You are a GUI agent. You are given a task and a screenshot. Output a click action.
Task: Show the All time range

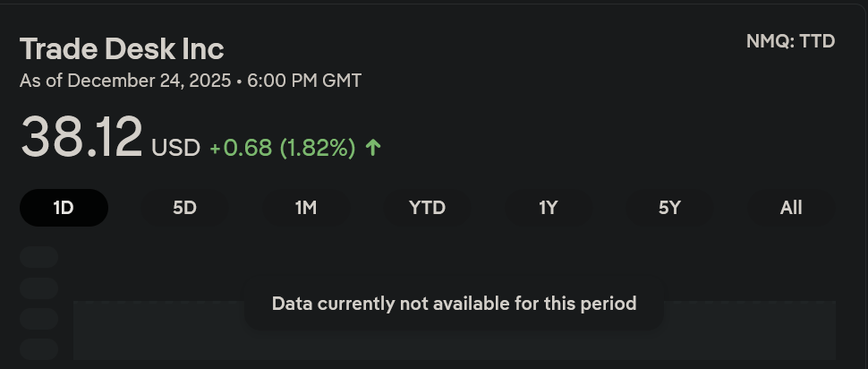click(791, 208)
